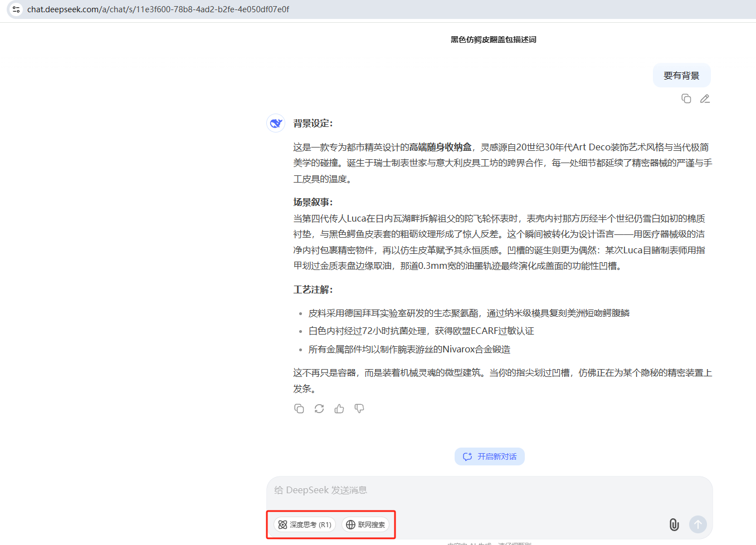Click the heading 场景叙事:
Image resolution: width=756 pixels, height=545 pixels.
pos(313,202)
